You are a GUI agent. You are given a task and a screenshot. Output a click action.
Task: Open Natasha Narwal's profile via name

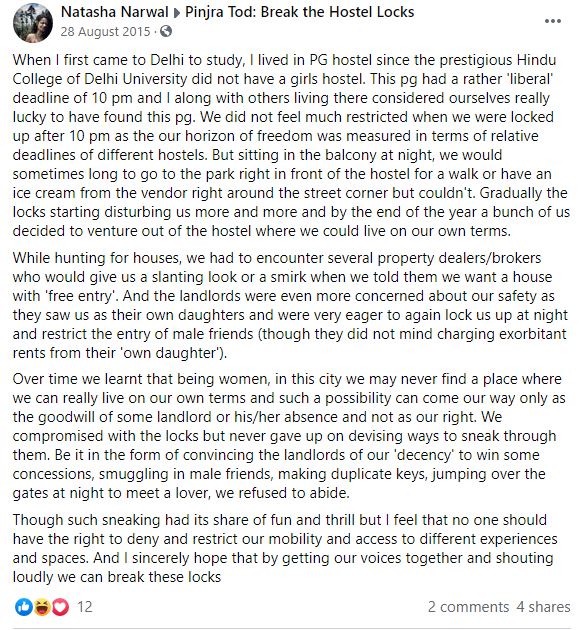[115, 12]
